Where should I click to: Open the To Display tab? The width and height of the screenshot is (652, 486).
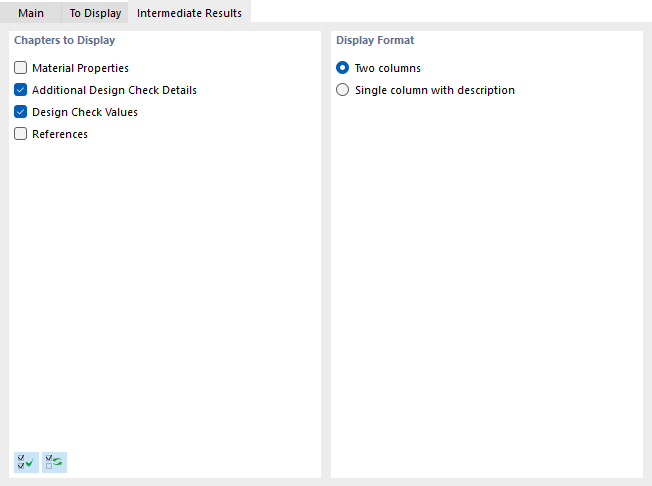click(95, 13)
